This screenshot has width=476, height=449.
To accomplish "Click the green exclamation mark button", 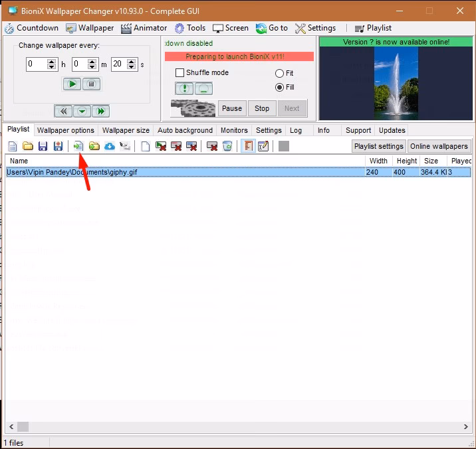I will (x=184, y=88).
